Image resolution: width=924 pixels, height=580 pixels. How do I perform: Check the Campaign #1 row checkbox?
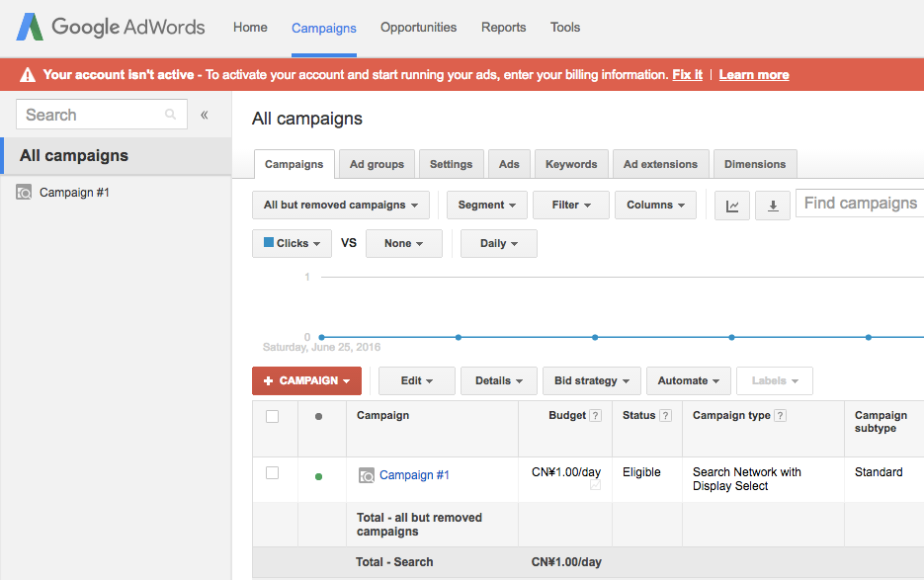click(272, 472)
